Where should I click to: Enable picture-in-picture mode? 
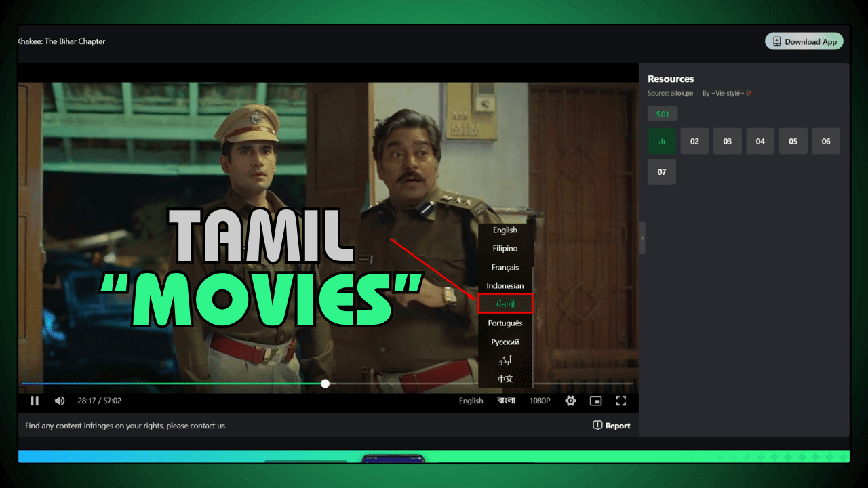(595, 401)
